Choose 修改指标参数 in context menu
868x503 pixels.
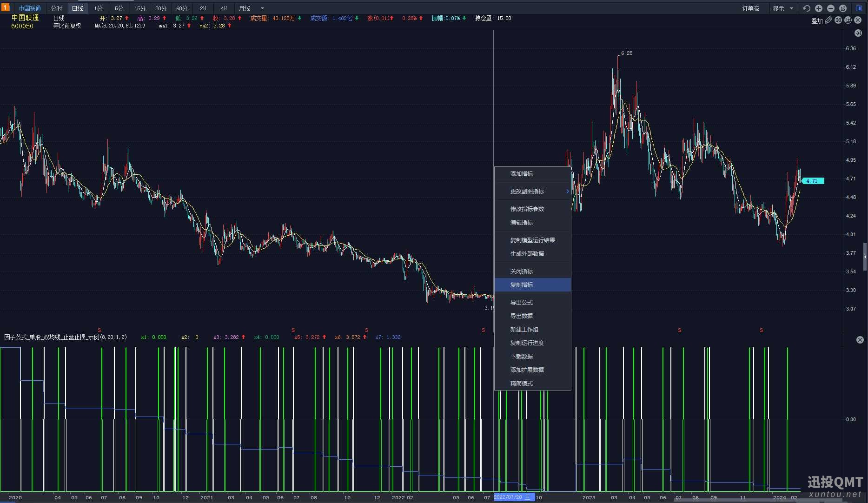533,209
